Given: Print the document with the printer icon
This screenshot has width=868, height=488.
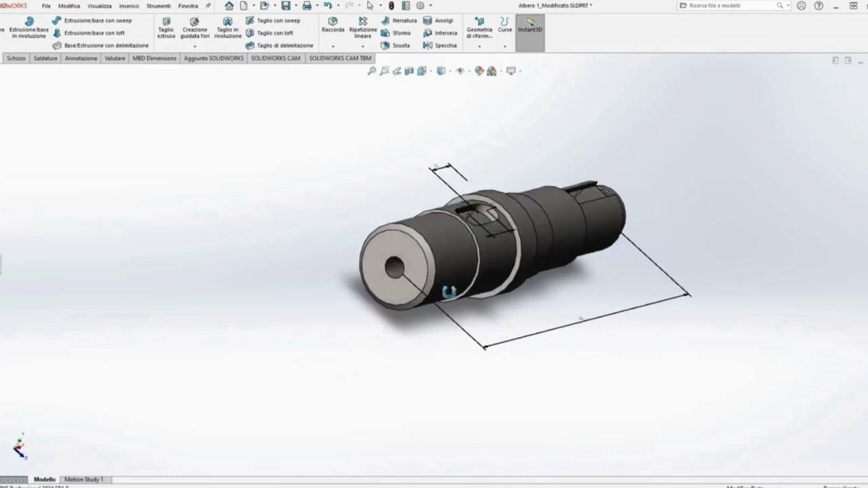Looking at the screenshot, I should [307, 5].
